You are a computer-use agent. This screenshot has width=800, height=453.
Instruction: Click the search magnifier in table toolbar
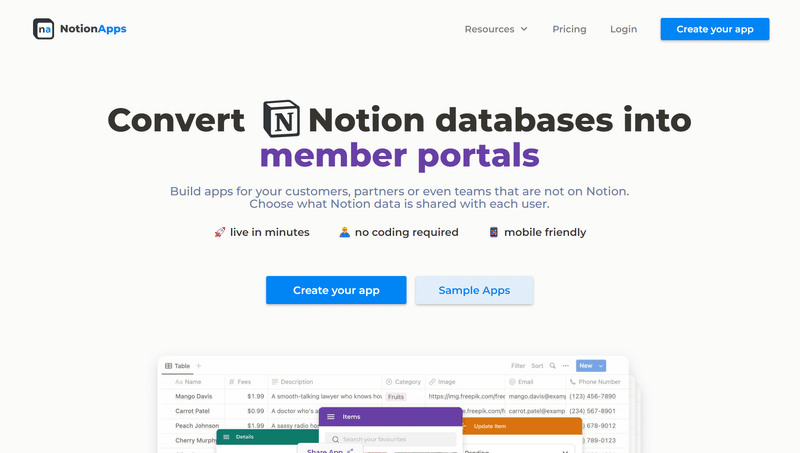553,366
